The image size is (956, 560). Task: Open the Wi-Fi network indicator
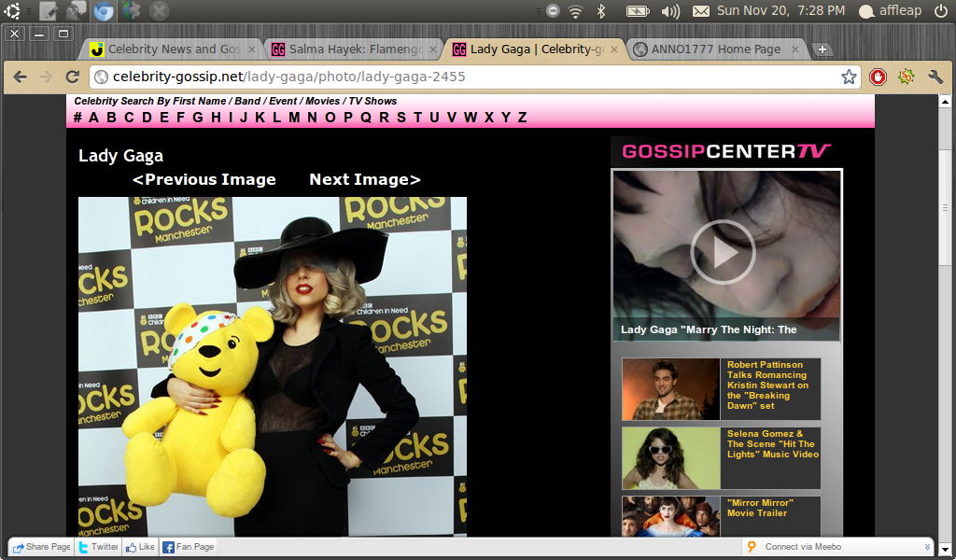(x=575, y=10)
